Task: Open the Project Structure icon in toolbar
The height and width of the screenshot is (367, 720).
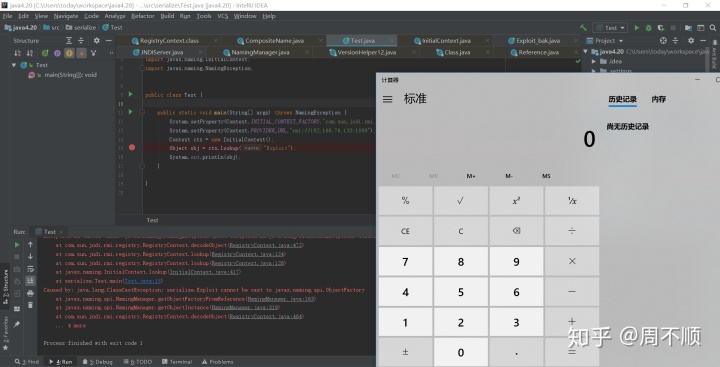Action: [x=688, y=28]
